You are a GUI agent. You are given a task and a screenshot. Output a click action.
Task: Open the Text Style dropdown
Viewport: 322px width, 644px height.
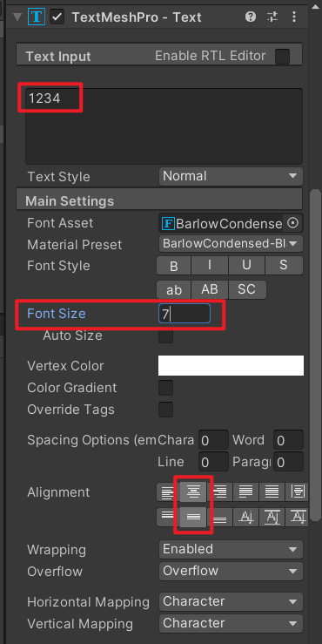tap(231, 176)
